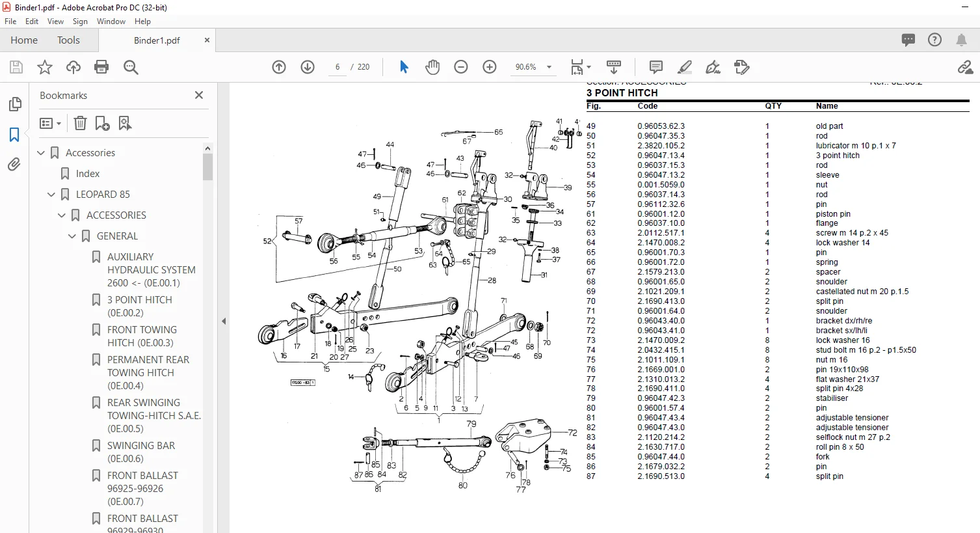Open the notifications bell
Screen dimensions: 980x533
point(961,40)
